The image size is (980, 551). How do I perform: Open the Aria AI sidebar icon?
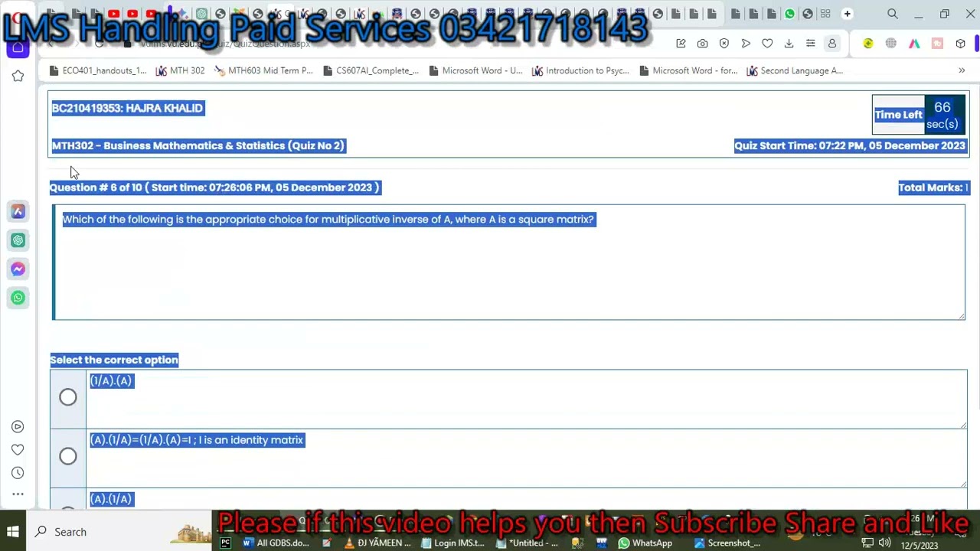coord(18,211)
